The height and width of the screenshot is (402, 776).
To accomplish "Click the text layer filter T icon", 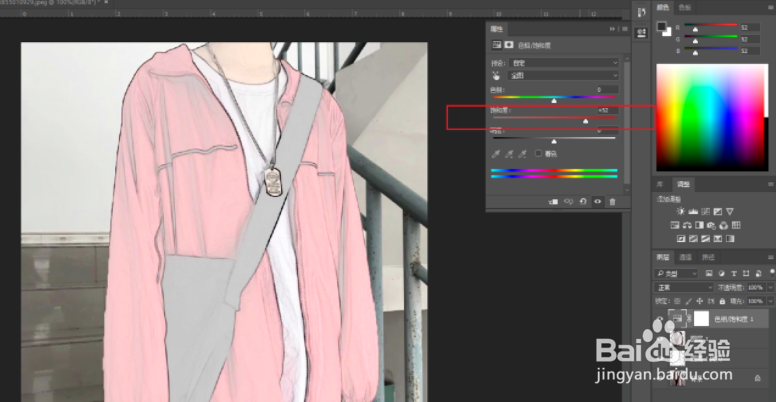I will (734, 273).
